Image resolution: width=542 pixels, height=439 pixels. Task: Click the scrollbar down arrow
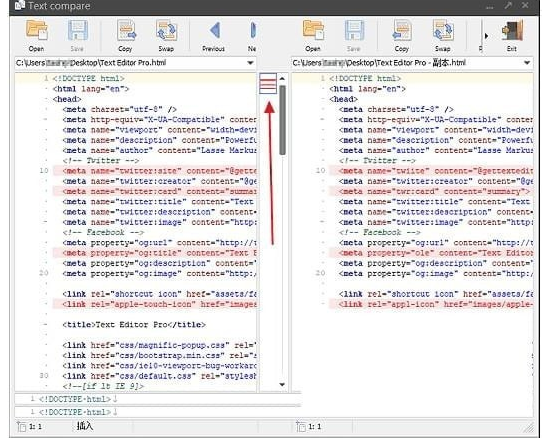(282, 384)
